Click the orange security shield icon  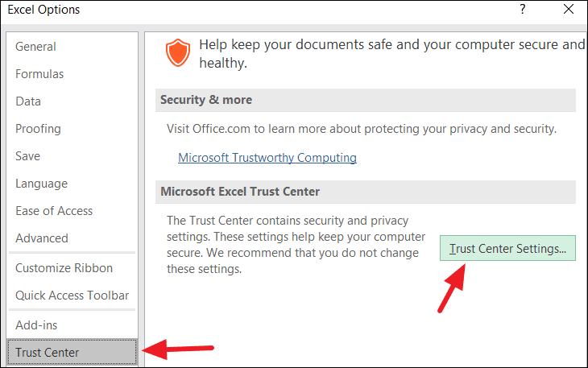(177, 53)
